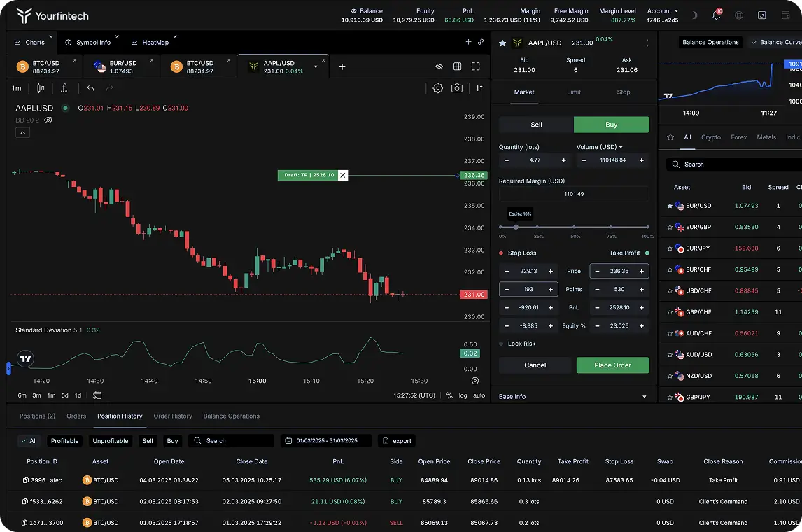Toggle the Take Profit switch
The width and height of the screenshot is (802, 532).
[647, 253]
